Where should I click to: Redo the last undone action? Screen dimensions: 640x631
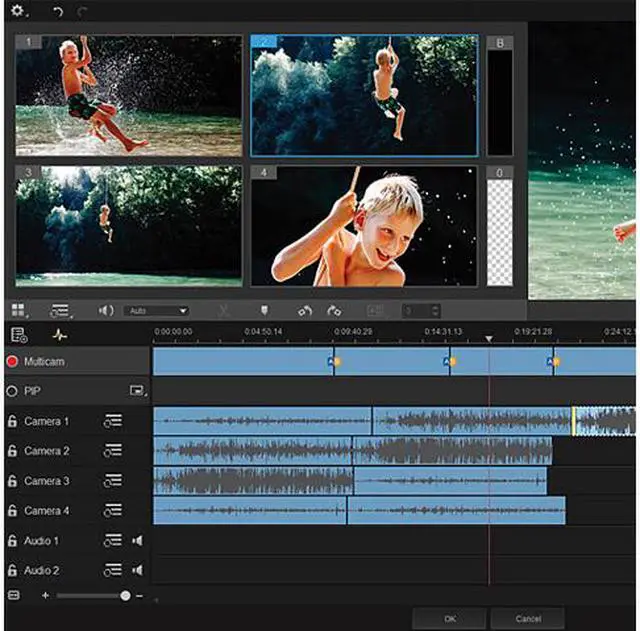[82, 12]
